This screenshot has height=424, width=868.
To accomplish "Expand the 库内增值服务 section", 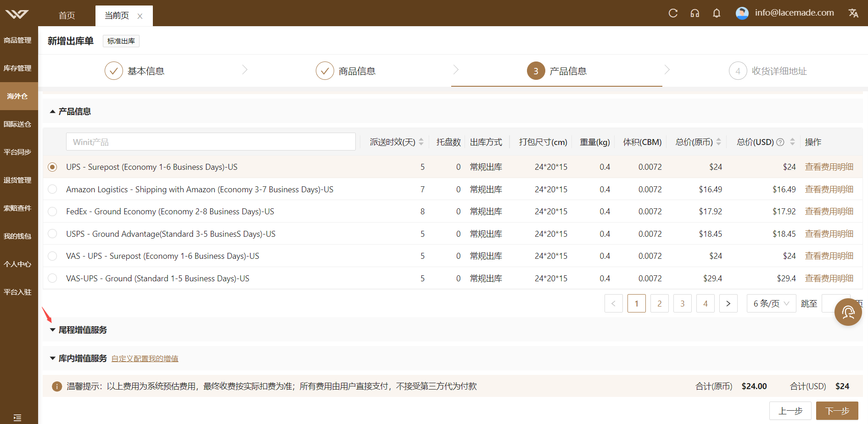I will coord(52,358).
